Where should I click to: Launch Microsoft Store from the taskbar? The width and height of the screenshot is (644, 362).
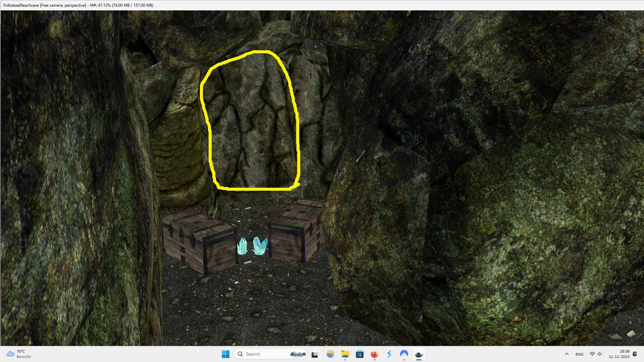[360, 354]
